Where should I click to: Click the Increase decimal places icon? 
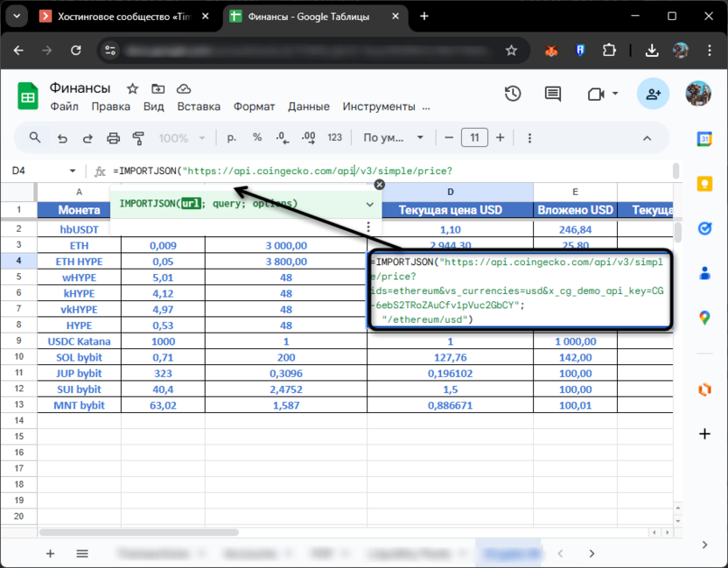click(306, 137)
